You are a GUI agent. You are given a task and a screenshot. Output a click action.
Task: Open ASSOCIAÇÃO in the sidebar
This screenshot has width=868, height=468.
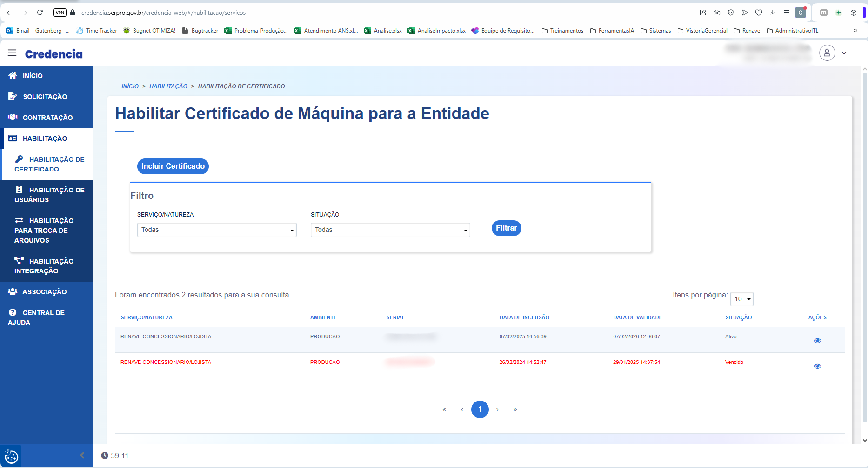[x=47, y=292]
